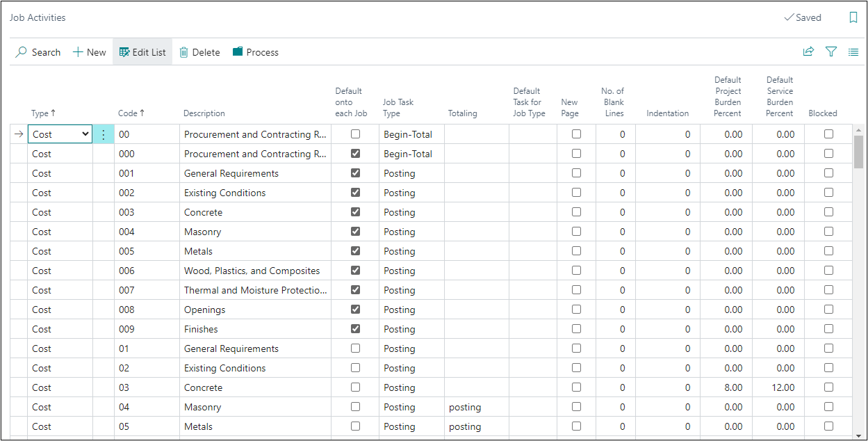Click the New plus icon
The image size is (868, 441).
(x=78, y=52)
